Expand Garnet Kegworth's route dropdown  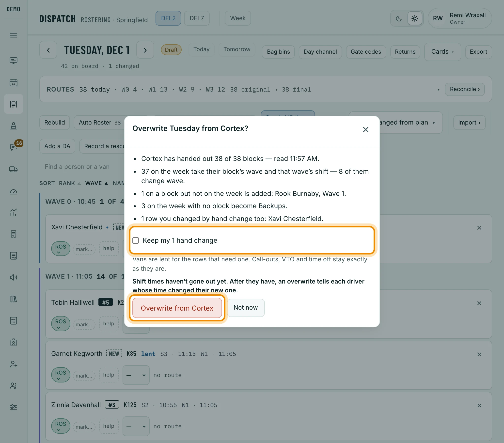[136, 375]
